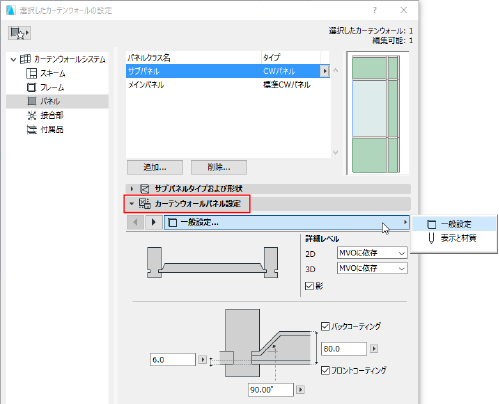The height and width of the screenshot is (404, 499).
Task: Click the 一般設定... dropdown icon
Action: [173, 223]
